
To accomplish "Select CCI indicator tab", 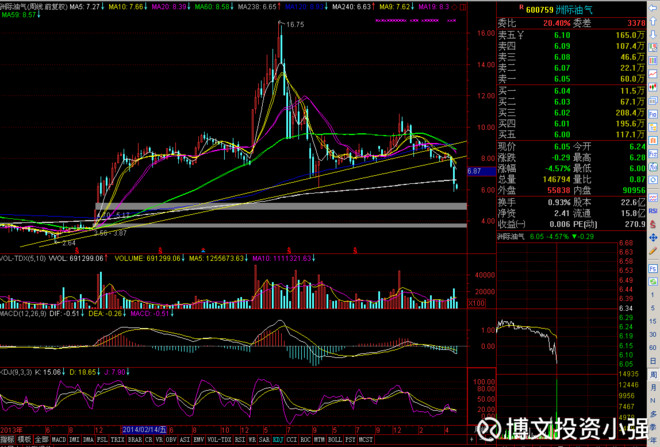I will [292, 440].
